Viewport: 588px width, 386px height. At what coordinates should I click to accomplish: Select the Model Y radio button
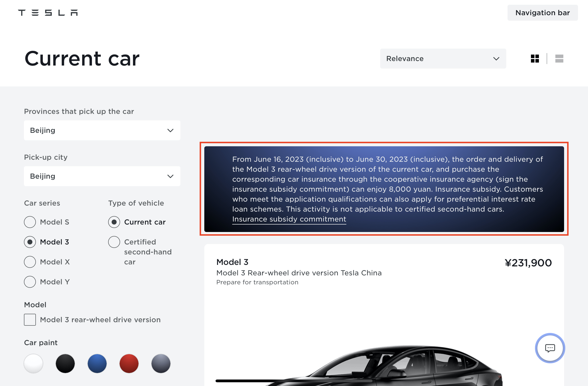pyautogui.click(x=30, y=282)
